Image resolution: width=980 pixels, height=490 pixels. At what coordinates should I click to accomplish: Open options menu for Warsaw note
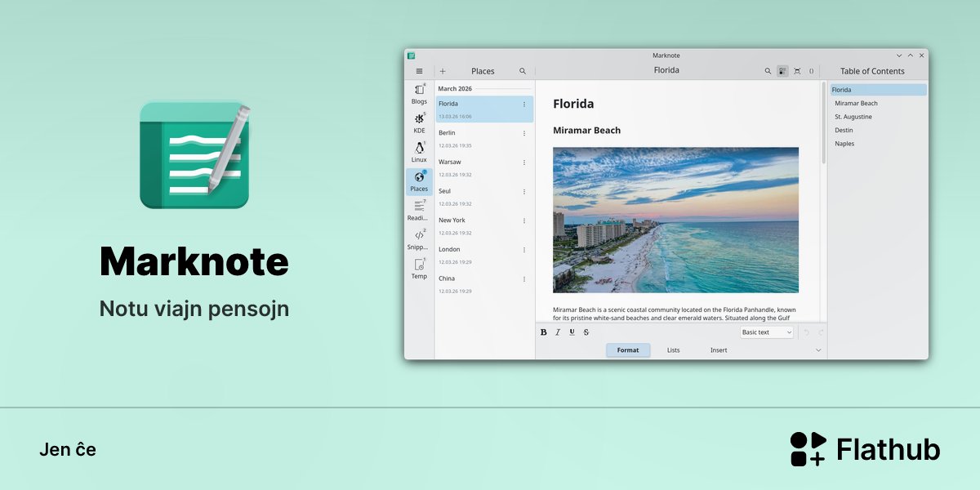(524, 163)
